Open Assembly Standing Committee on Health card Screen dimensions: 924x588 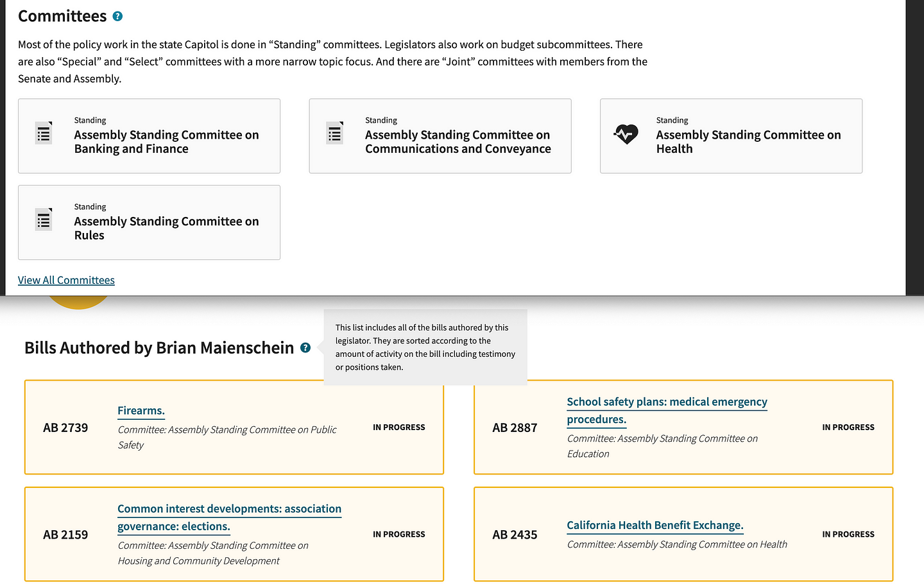[748, 142]
